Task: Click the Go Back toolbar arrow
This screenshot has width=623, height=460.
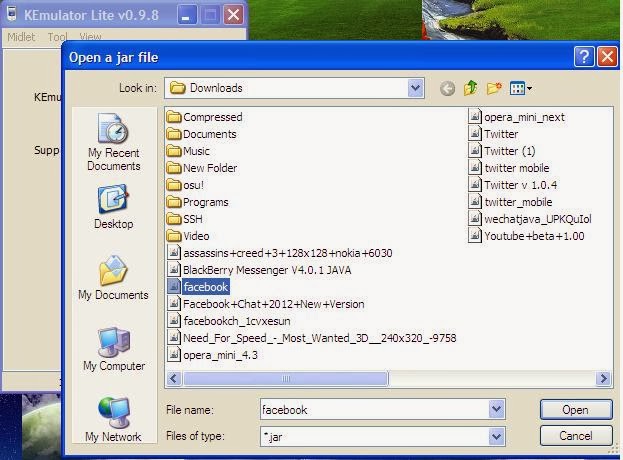Action: click(447, 88)
